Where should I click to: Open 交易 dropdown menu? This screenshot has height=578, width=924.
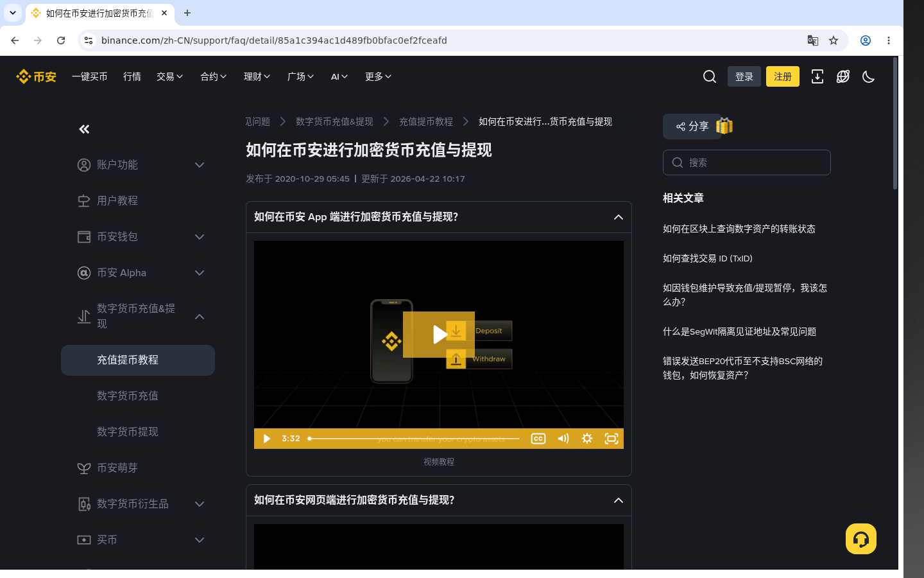pyautogui.click(x=170, y=76)
